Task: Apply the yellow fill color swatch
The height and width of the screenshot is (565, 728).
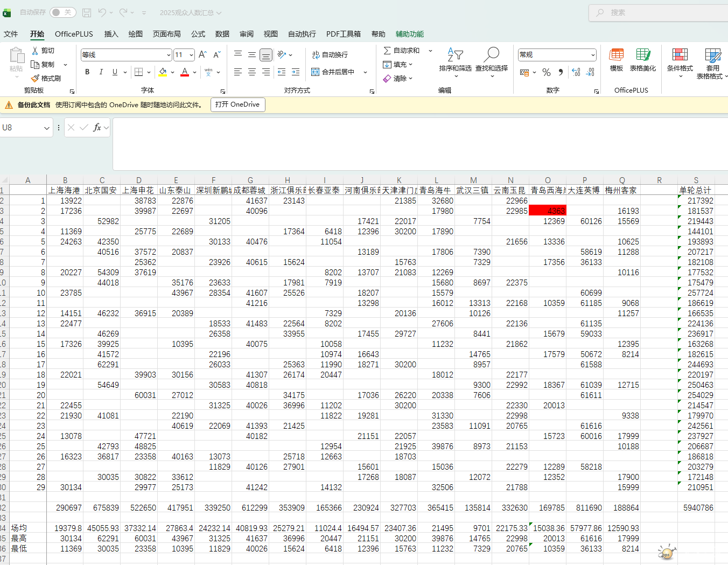Action: point(163,72)
